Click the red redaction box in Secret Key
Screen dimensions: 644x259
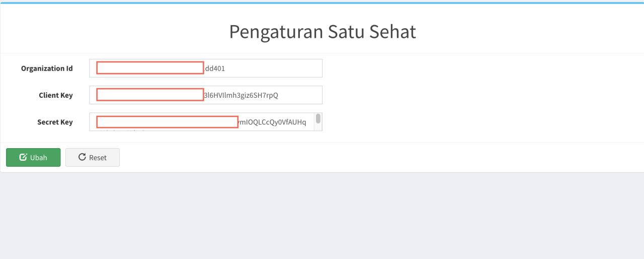click(167, 122)
